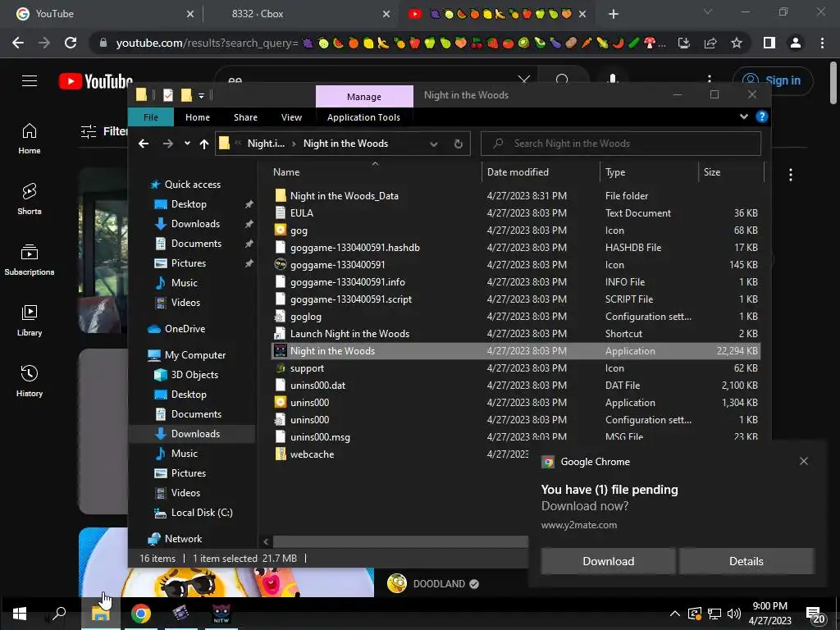Expand the Explorer ribbon chevron
The height and width of the screenshot is (630, 840).
(743, 116)
